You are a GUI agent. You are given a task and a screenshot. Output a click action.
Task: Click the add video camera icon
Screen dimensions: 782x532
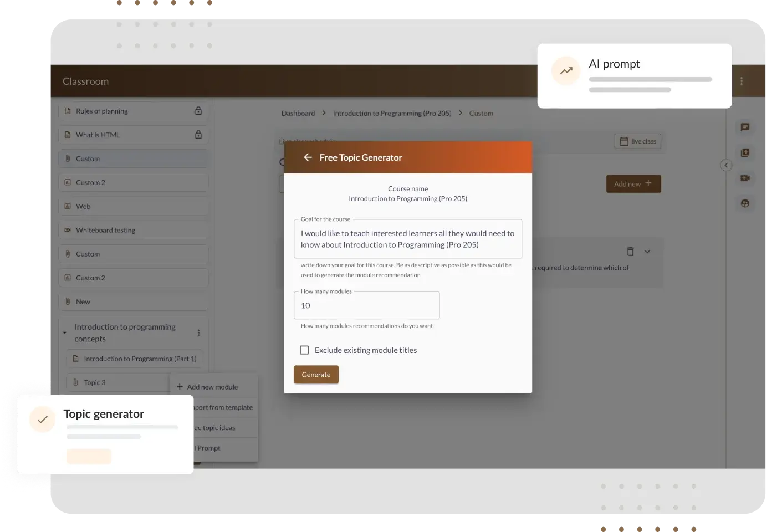745,178
